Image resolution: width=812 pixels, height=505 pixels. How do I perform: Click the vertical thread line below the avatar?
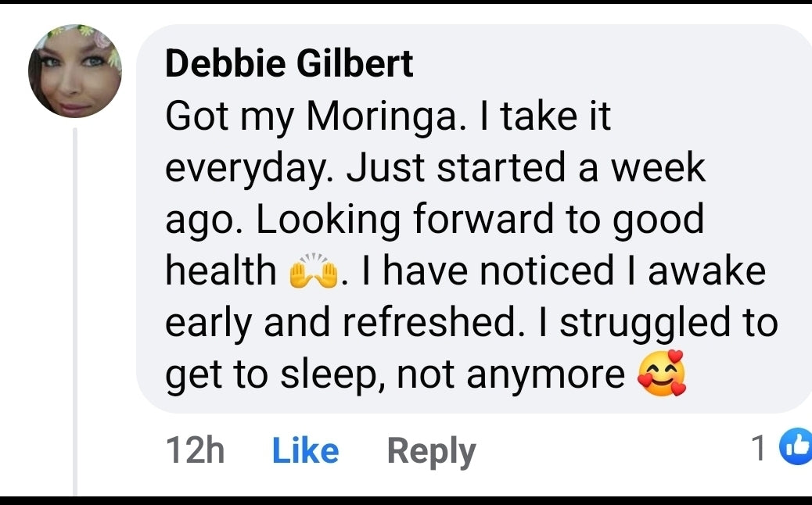76,313
